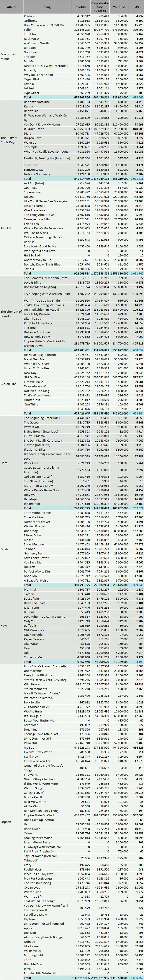The image size is (144, 980).
Task: Select the 'Alicia' album cell
Action: tap(12, 549)
